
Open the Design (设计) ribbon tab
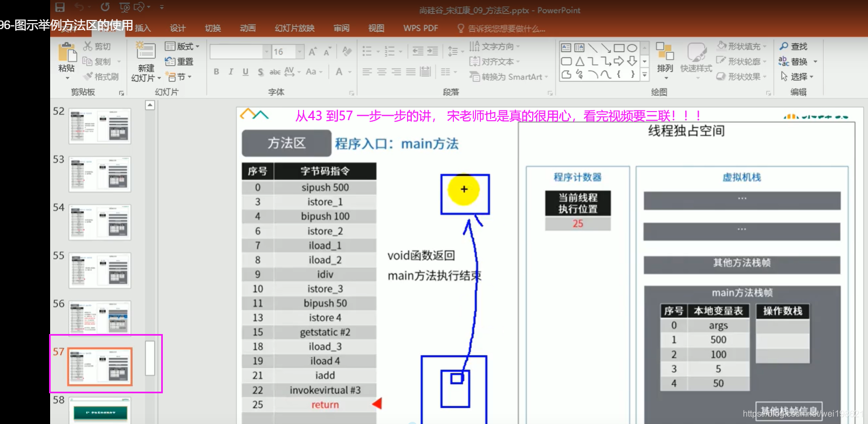[x=178, y=28]
